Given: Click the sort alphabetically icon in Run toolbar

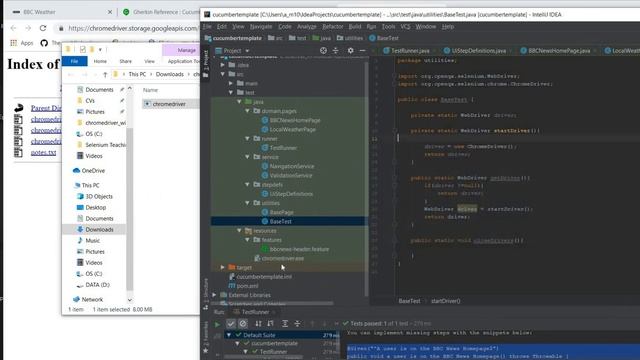Looking at the screenshot, I should pyautogui.click(x=258, y=324).
